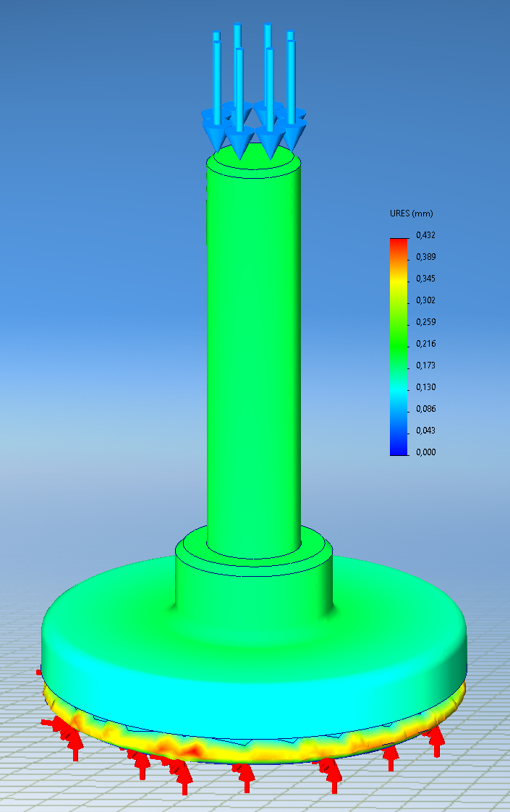This screenshot has width=510, height=812.
Task: Click the 0,086 legend label
Action: [425, 409]
